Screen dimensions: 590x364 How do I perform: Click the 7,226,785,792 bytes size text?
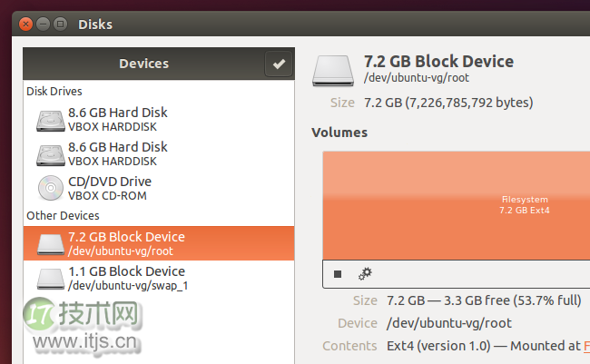click(468, 103)
